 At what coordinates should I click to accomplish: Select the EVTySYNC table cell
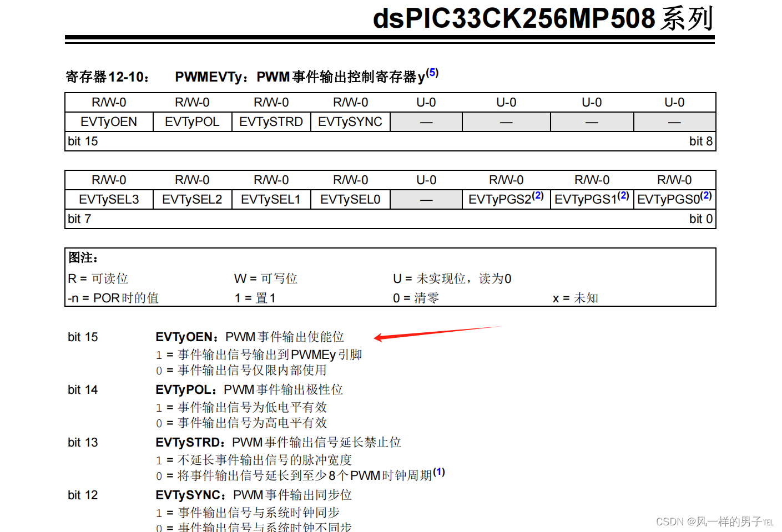pos(350,121)
